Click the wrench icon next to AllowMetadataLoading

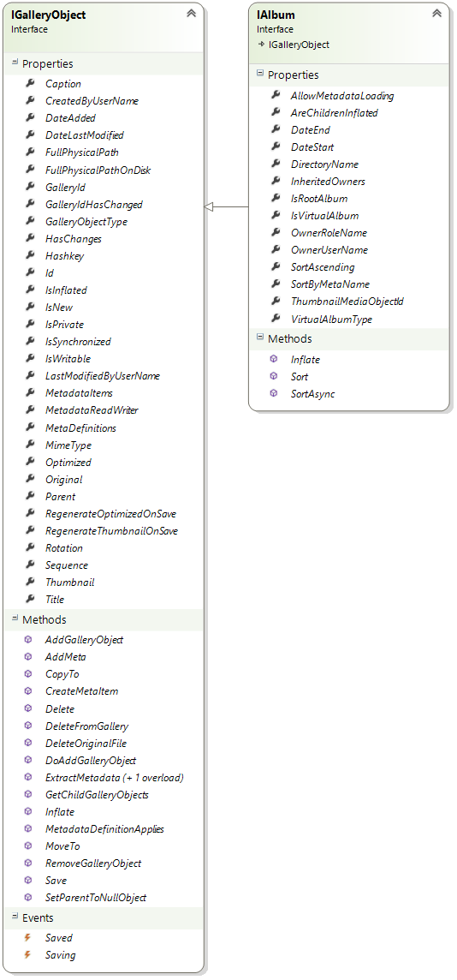click(x=276, y=96)
